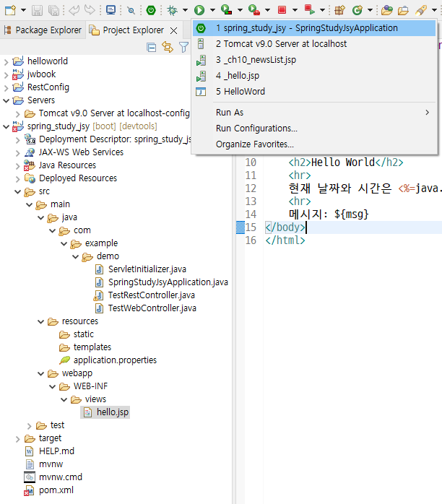Click the Debug bug icon

pyautogui.click(x=173, y=10)
